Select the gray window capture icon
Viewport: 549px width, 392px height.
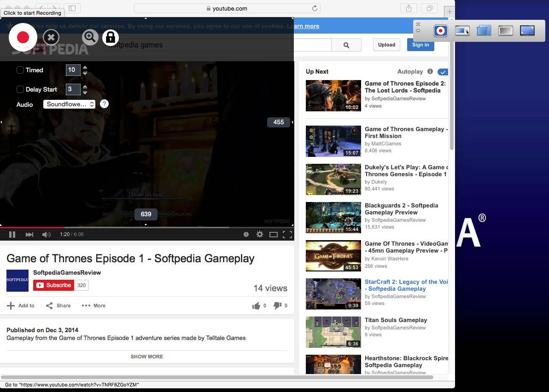[x=506, y=31]
